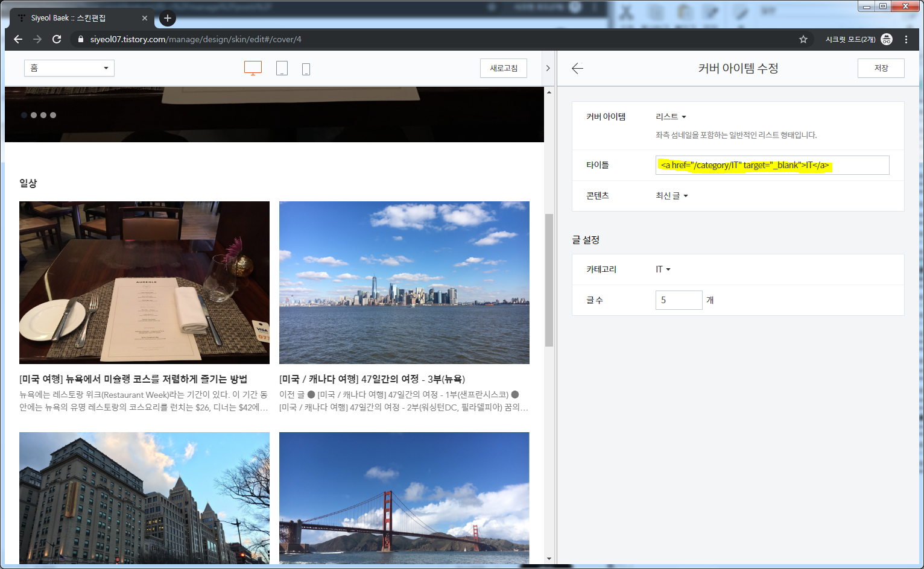Click the 47일간의 여정 post excerpt
Screen dimensions: 924x569
(403, 401)
